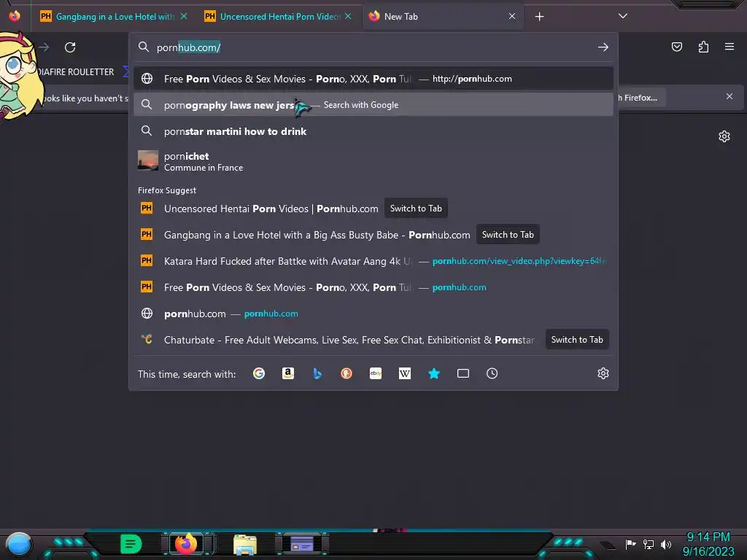Search with Wikipedia engine icon
Screen dimensions: 747x560
click(x=404, y=373)
